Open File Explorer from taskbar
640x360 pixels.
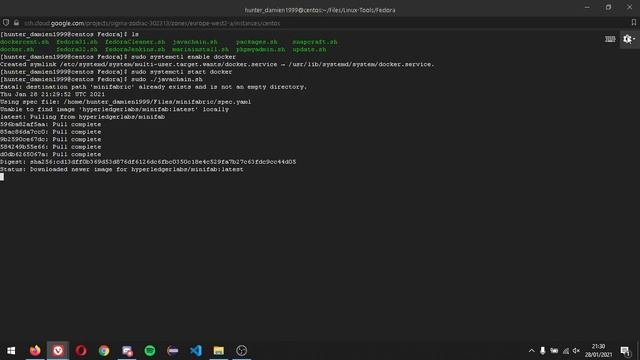tap(219, 351)
